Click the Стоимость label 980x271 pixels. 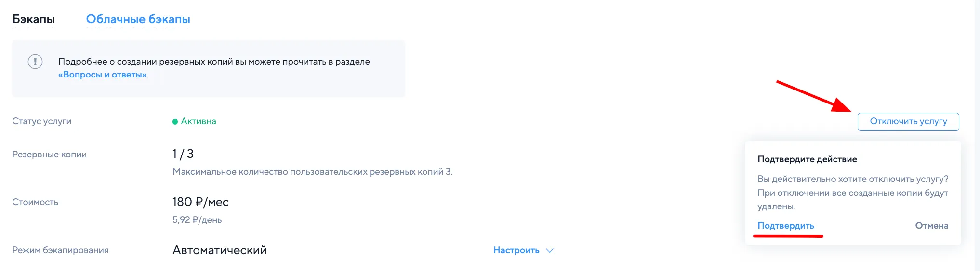(35, 202)
